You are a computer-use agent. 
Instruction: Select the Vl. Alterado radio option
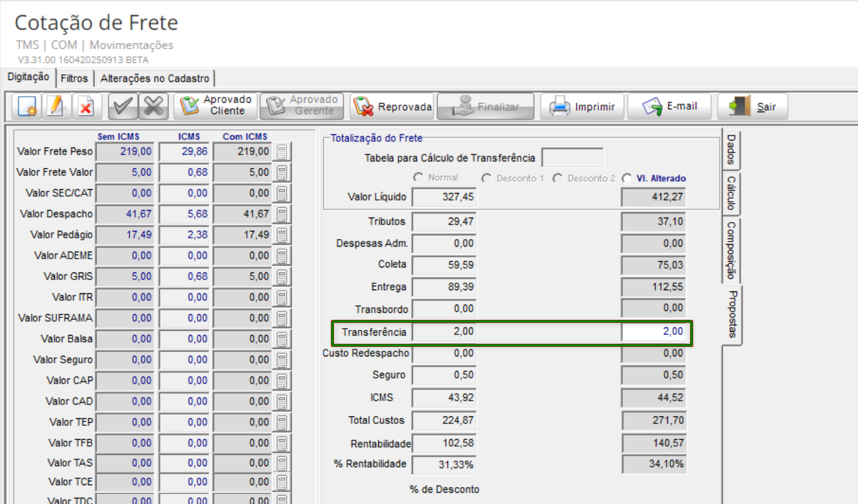coord(626,179)
